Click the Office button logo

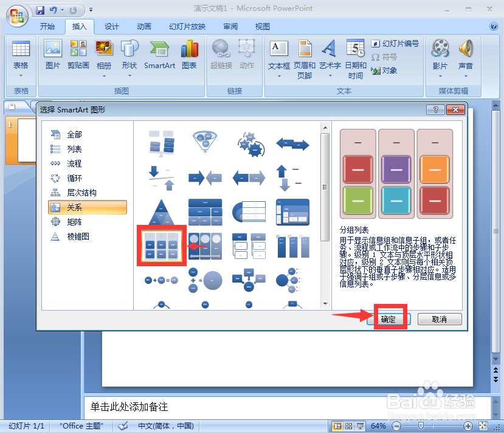(17, 15)
